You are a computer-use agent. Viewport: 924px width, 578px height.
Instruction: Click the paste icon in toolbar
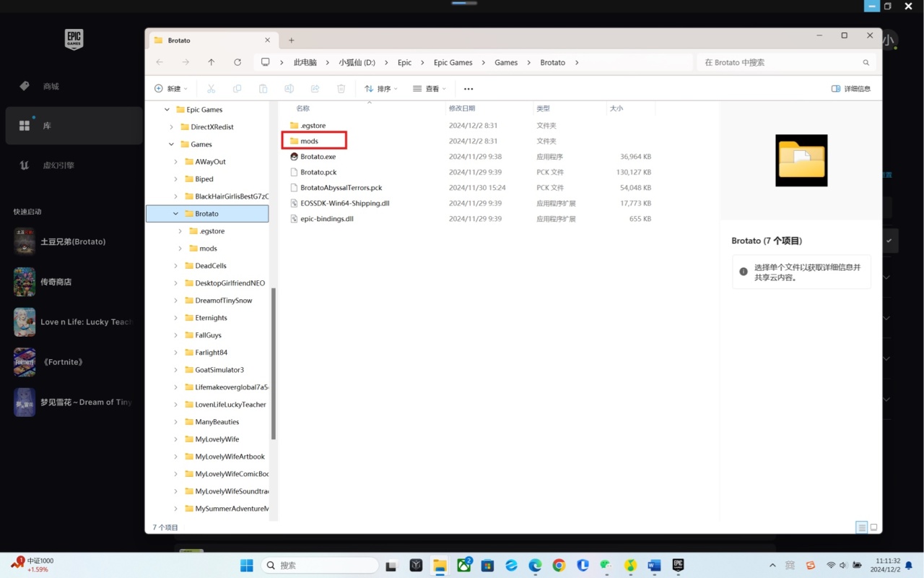coord(263,89)
